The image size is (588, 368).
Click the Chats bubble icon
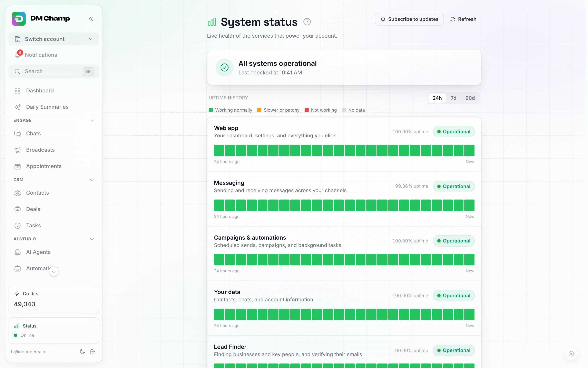pyautogui.click(x=18, y=133)
